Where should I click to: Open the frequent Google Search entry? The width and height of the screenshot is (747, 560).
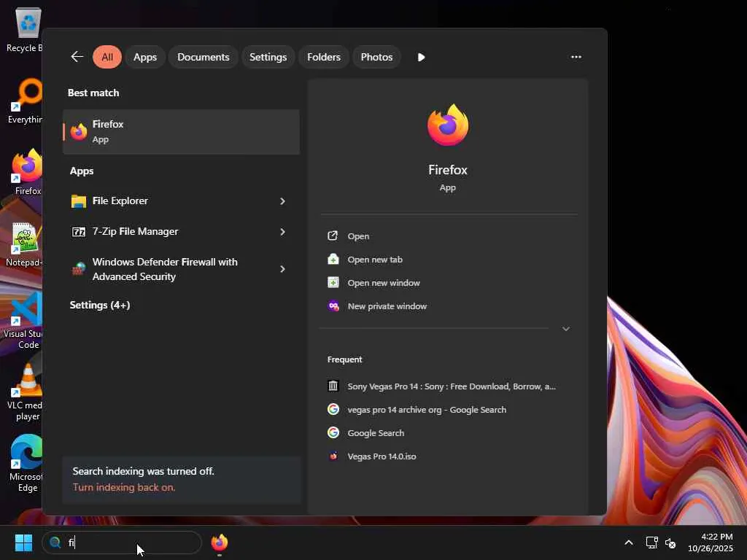(376, 433)
